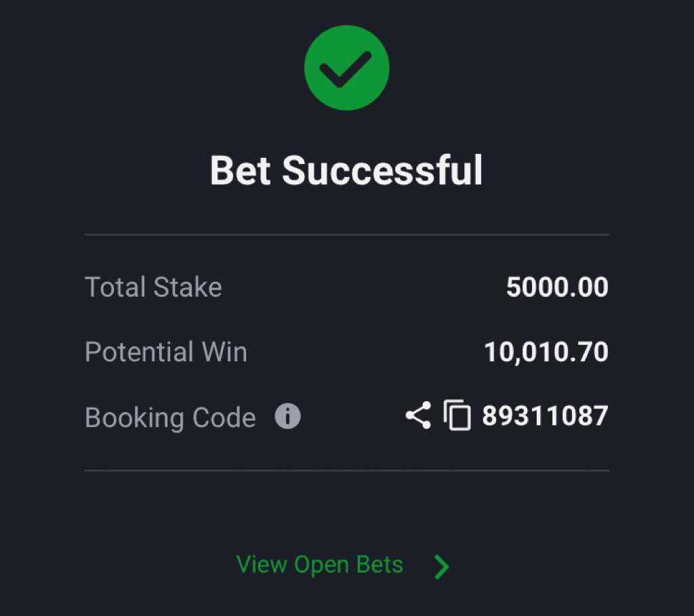Click the word Win in Potential Win
The height and width of the screenshot is (616, 694).
pos(224,352)
